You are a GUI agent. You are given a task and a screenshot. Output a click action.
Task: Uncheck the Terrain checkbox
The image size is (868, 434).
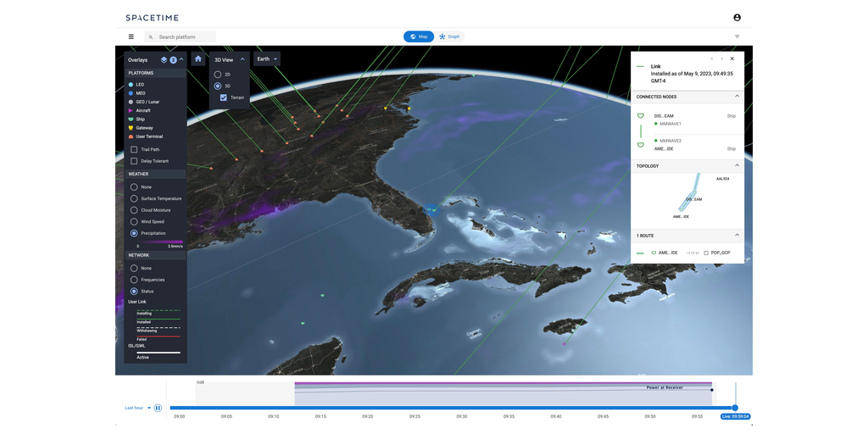pos(223,97)
